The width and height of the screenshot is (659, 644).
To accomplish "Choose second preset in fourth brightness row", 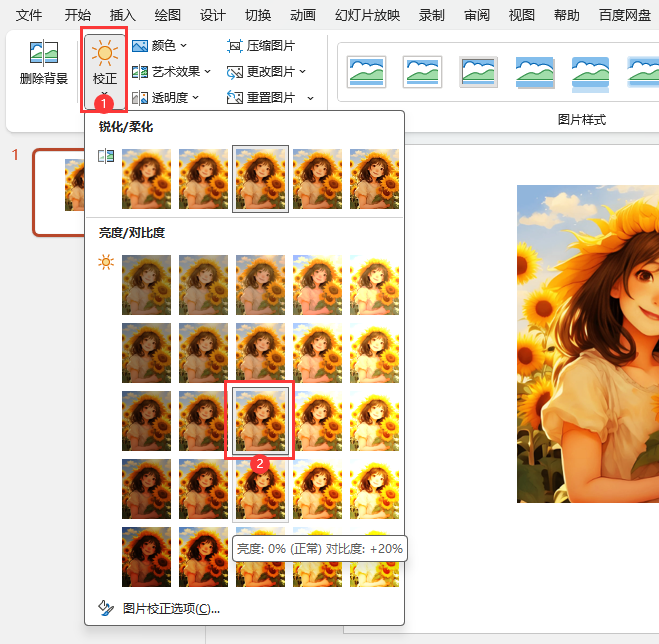I will pos(203,489).
